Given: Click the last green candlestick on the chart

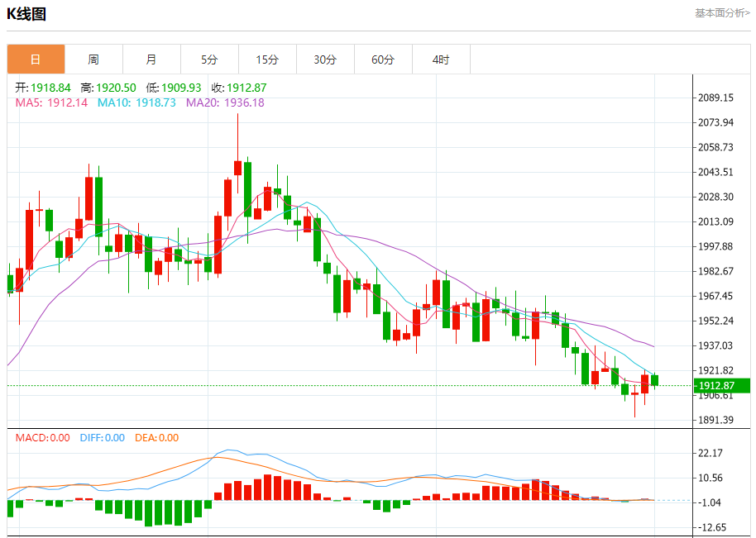Looking at the screenshot, I should 655,380.
